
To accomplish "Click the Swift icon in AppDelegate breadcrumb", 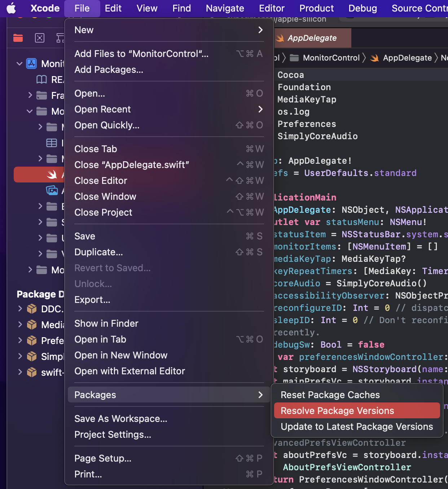I will [374, 58].
